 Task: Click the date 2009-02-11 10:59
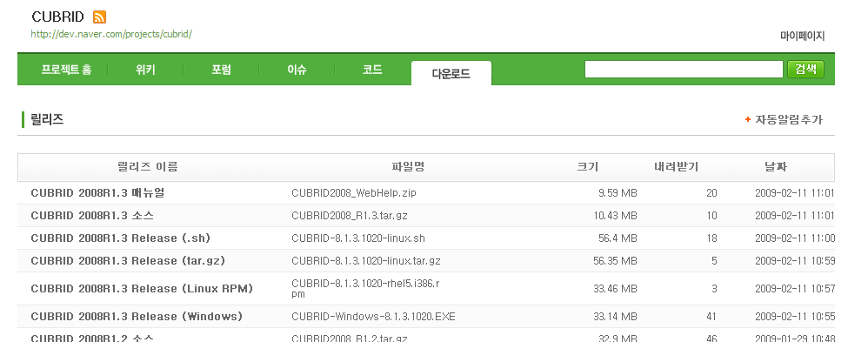795,260
